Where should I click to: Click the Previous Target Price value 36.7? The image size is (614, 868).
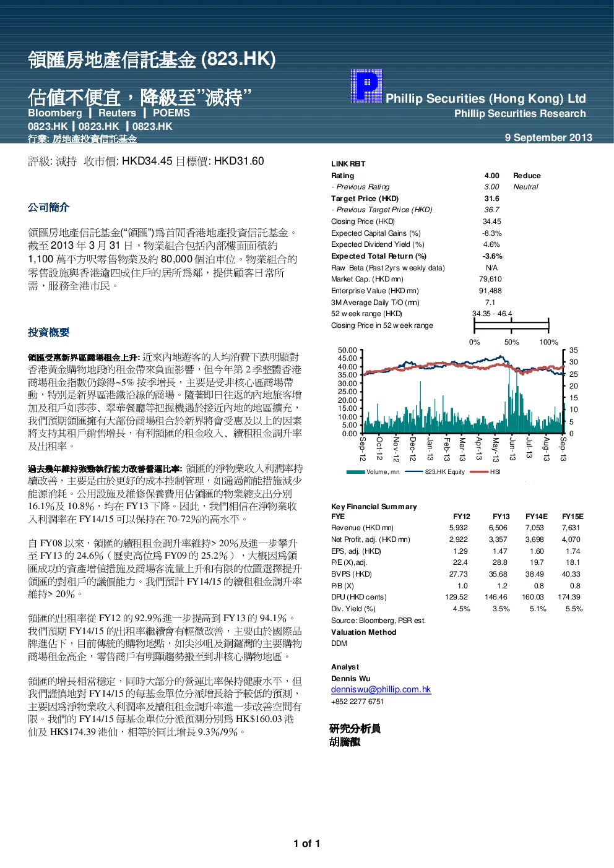coord(491,210)
